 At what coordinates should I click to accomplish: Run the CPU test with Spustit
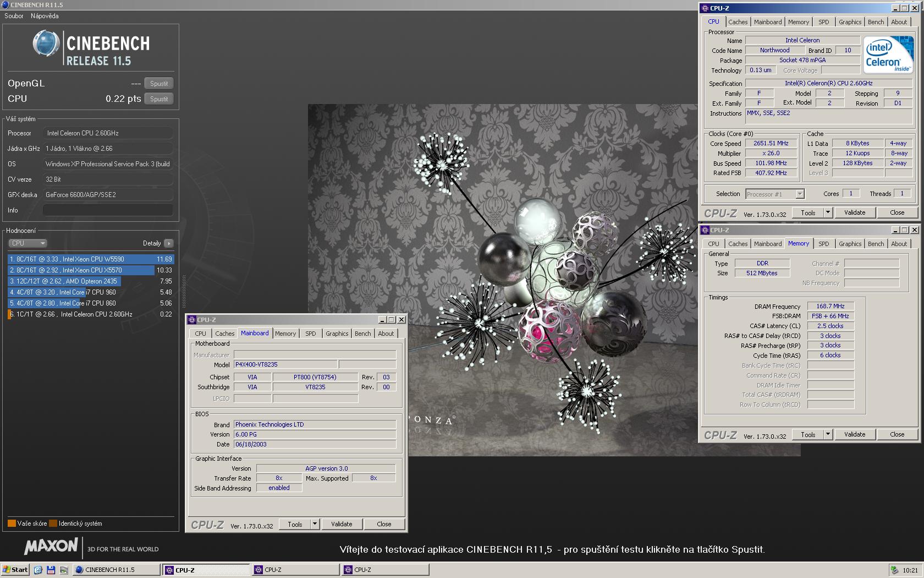[x=159, y=99]
